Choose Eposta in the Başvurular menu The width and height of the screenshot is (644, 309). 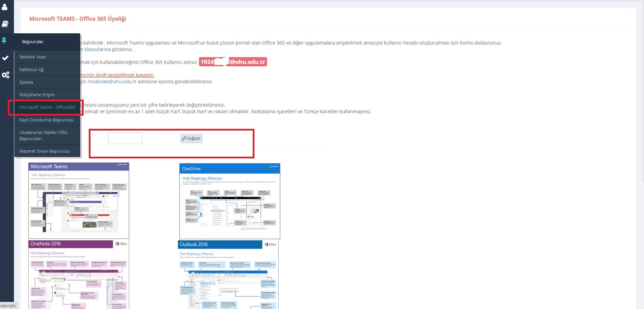(47, 82)
